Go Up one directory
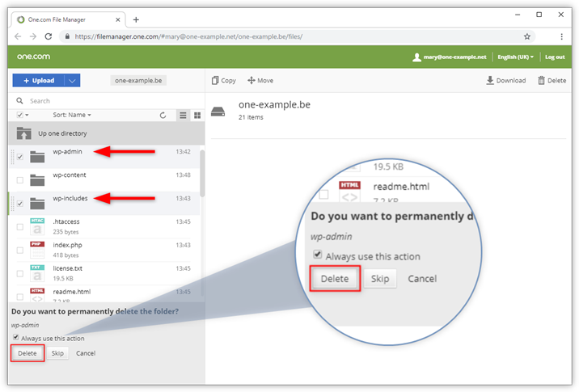Screen dimensions: 579x392 [107, 133]
